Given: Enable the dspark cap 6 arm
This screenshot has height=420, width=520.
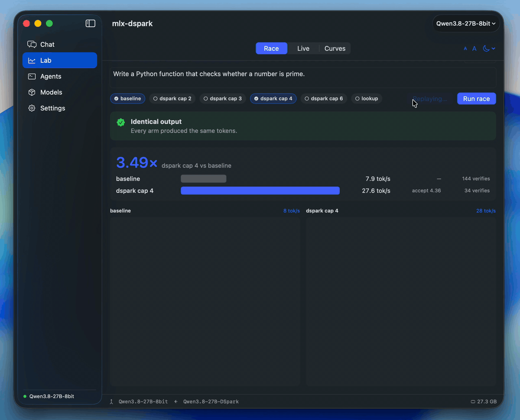Looking at the screenshot, I should [x=324, y=99].
